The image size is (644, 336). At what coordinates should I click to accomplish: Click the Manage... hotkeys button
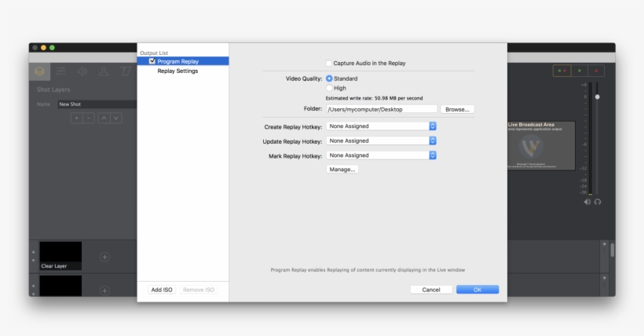342,170
